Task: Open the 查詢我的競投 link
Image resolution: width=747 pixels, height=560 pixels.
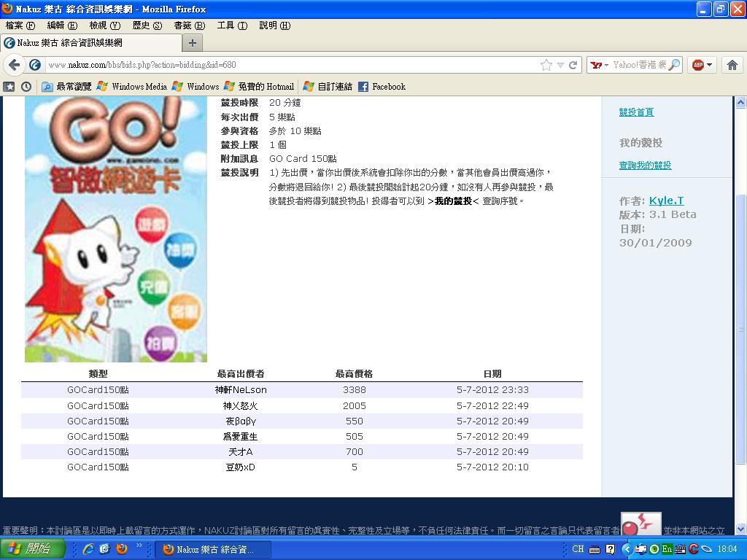Action: pyautogui.click(x=645, y=166)
